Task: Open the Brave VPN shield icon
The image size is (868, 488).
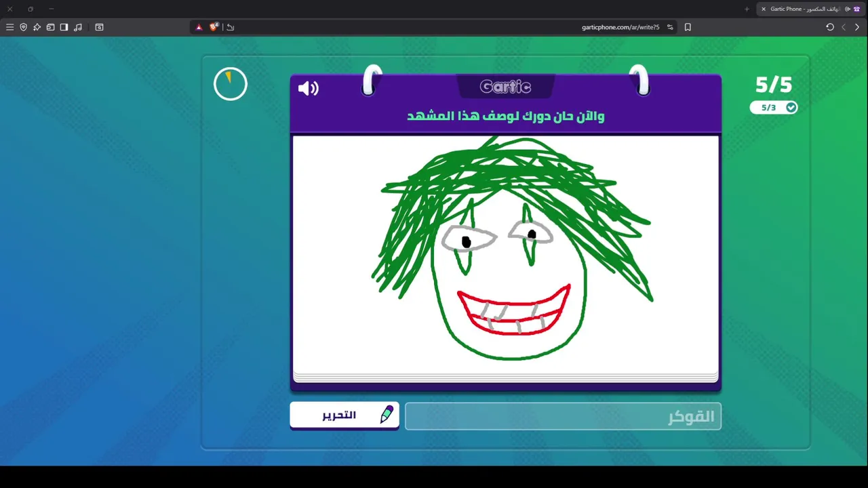Action: [23, 27]
